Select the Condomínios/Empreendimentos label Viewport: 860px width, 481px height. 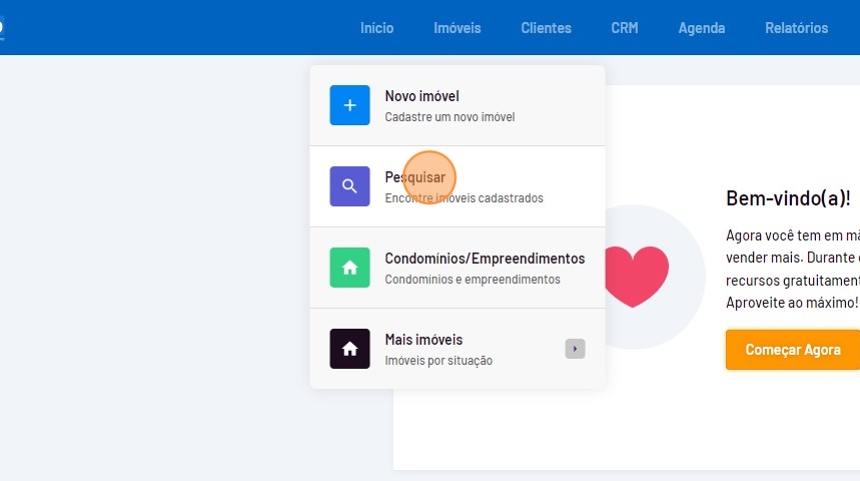[x=485, y=258]
